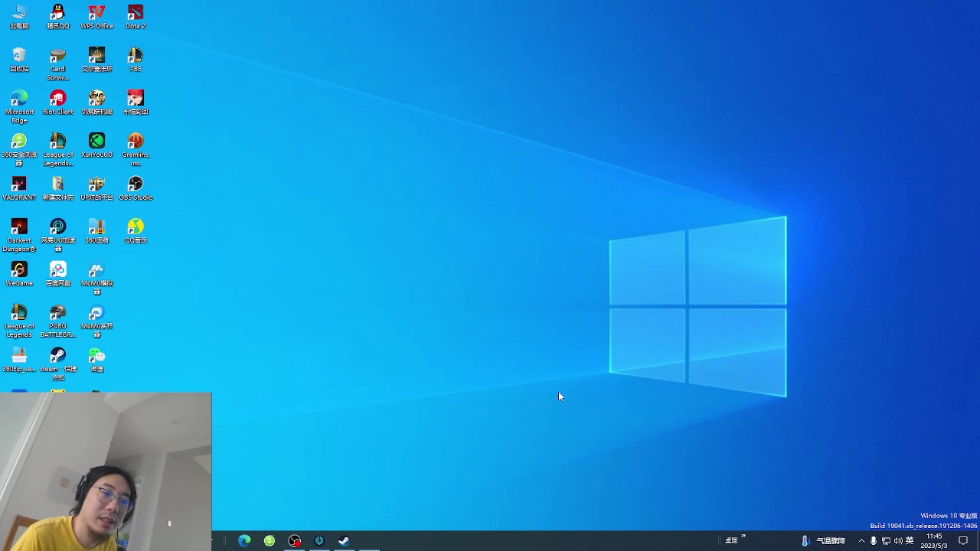This screenshot has height=551, width=980.
Task: Select the 百度网盘 desktop shortcut
Action: [x=58, y=274]
